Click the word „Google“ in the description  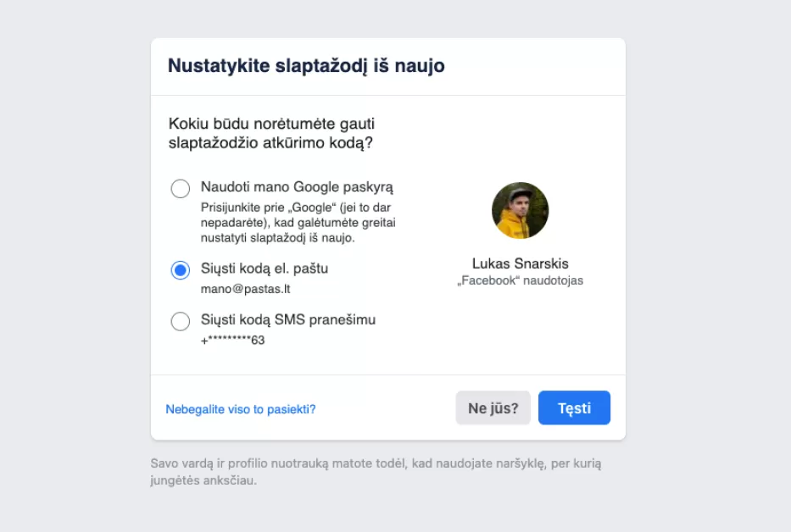(x=296, y=208)
